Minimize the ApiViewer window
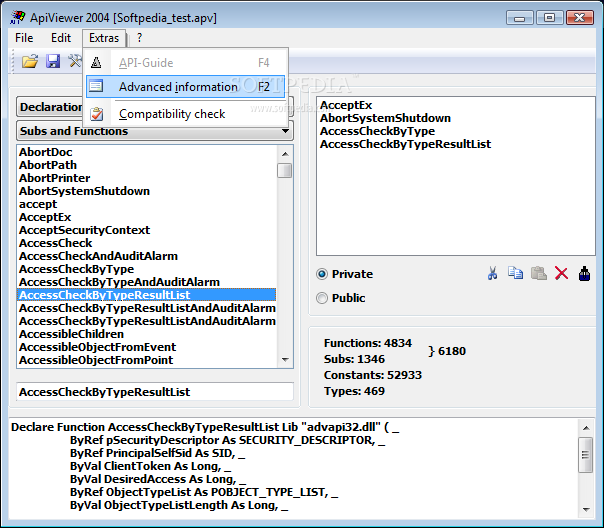Image resolution: width=604 pixels, height=528 pixels. pos(520,18)
